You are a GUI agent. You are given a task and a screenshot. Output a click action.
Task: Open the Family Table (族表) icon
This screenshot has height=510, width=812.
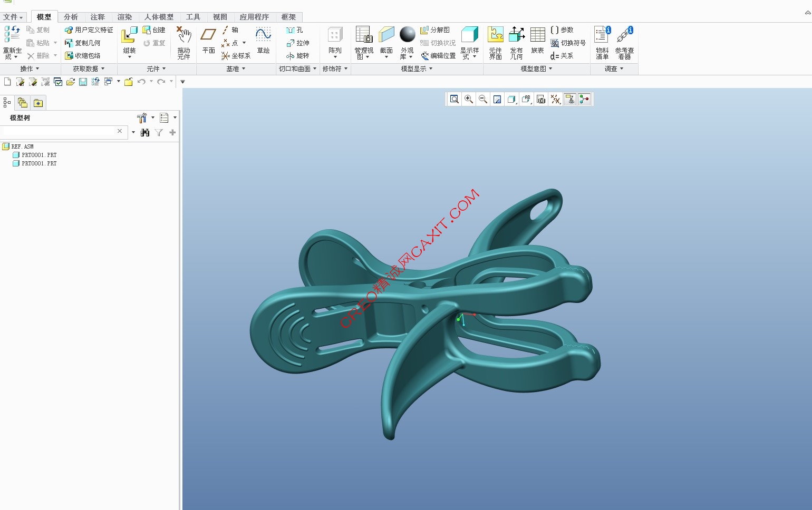[537, 35]
